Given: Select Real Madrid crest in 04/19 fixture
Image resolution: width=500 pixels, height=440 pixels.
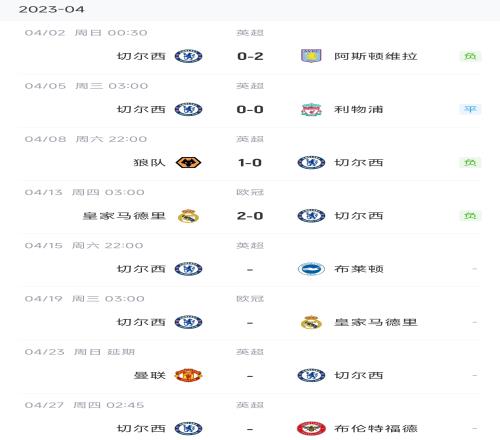Looking at the screenshot, I should (311, 322).
